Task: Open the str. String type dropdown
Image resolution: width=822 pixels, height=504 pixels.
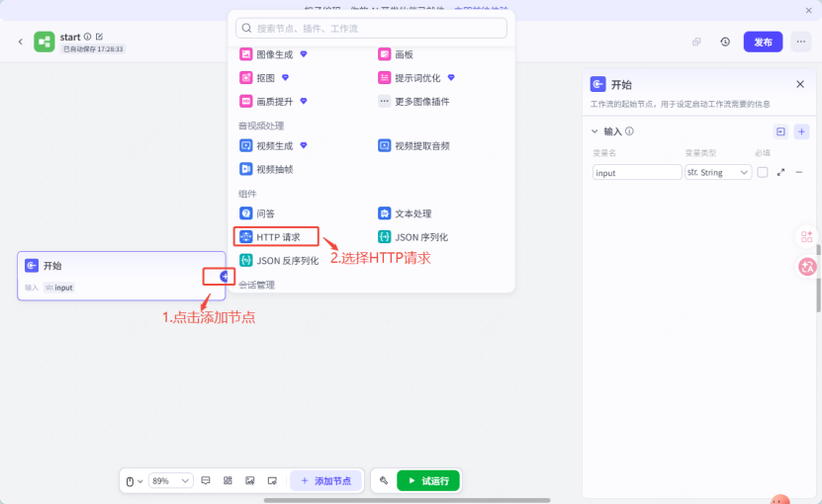Action: [x=718, y=172]
